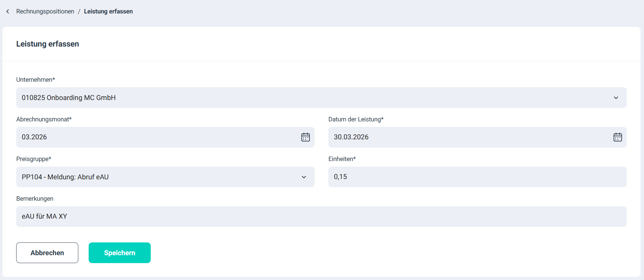Viewport: 644px width, 280px height.
Task: Click the Datum der Leistung* label
Action: point(356,119)
